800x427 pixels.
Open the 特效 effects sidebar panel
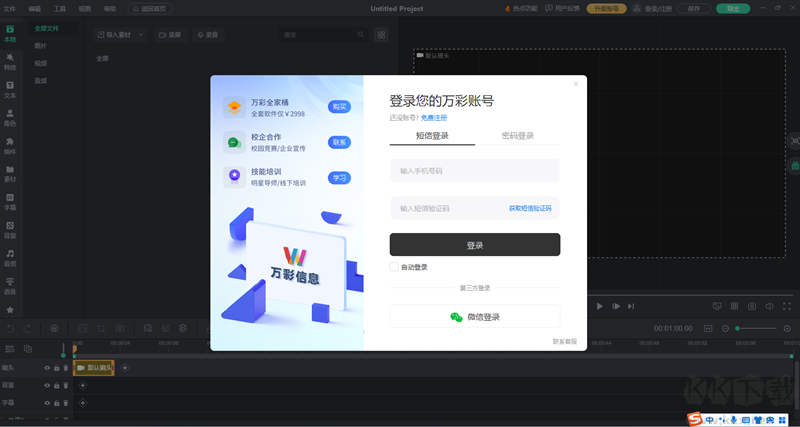tap(10, 62)
